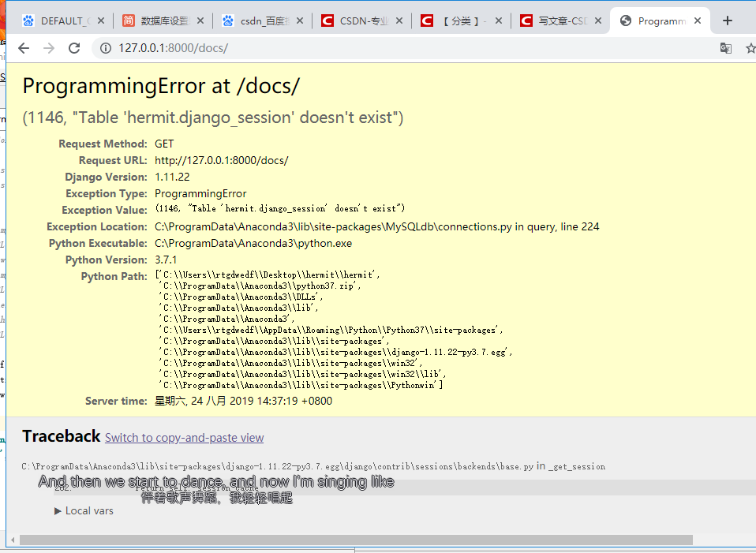View site info icon in address bar
The height and width of the screenshot is (553, 756).
pyautogui.click(x=106, y=48)
